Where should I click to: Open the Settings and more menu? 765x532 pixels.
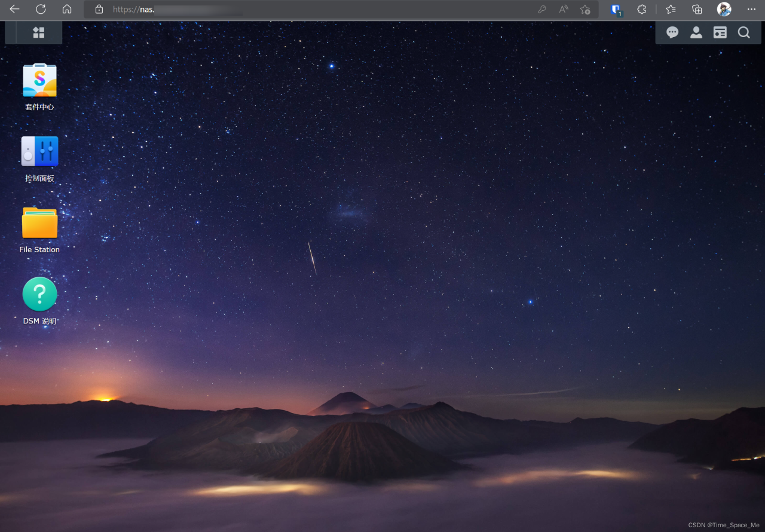(751, 10)
